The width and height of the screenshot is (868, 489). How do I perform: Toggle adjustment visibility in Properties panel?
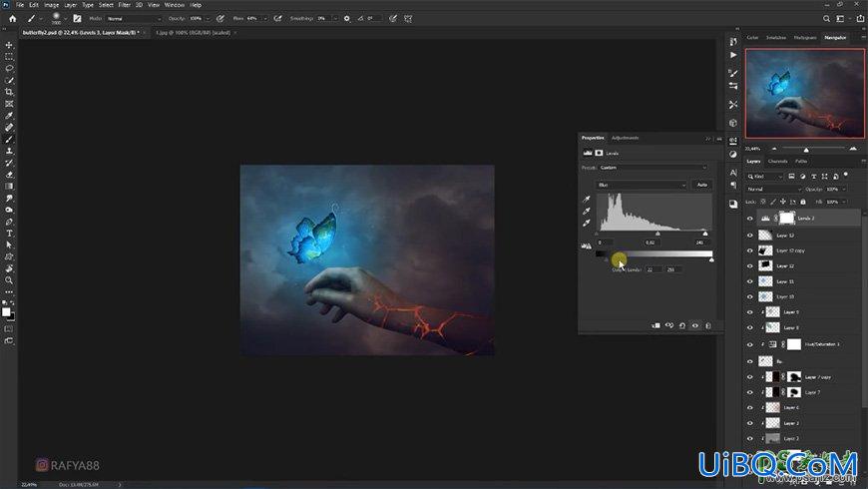695,325
